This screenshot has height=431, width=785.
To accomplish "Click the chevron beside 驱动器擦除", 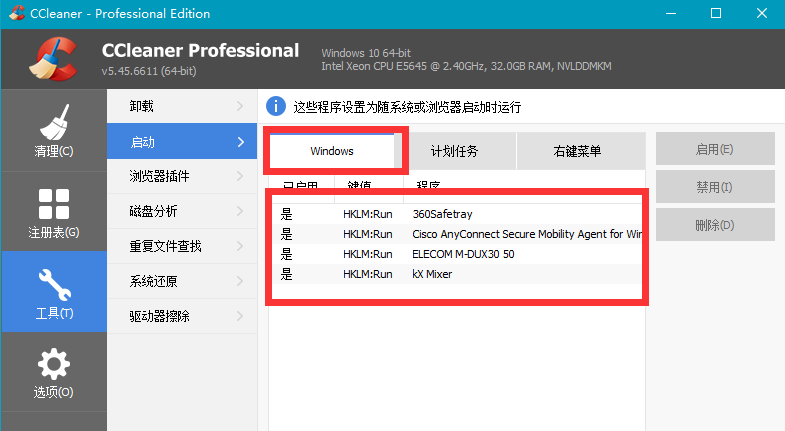I will 240,316.
